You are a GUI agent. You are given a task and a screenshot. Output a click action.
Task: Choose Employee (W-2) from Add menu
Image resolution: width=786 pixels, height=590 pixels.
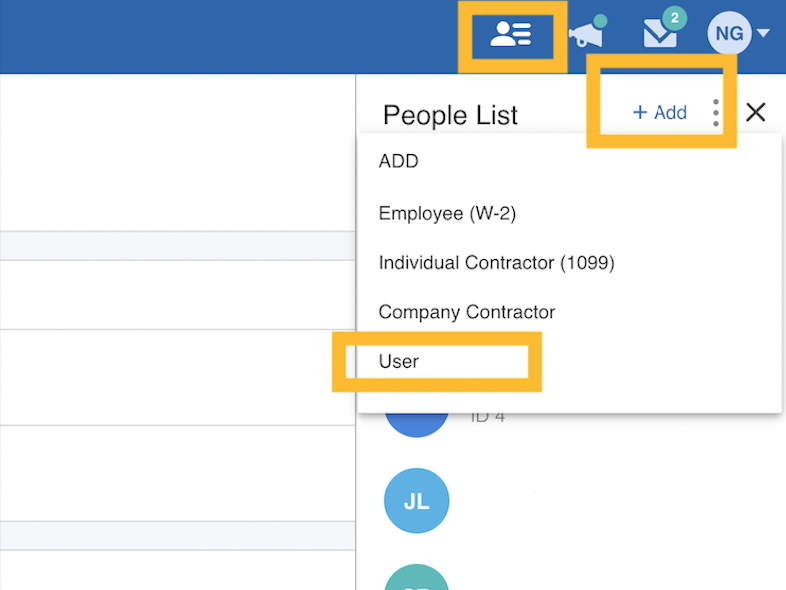click(x=447, y=213)
